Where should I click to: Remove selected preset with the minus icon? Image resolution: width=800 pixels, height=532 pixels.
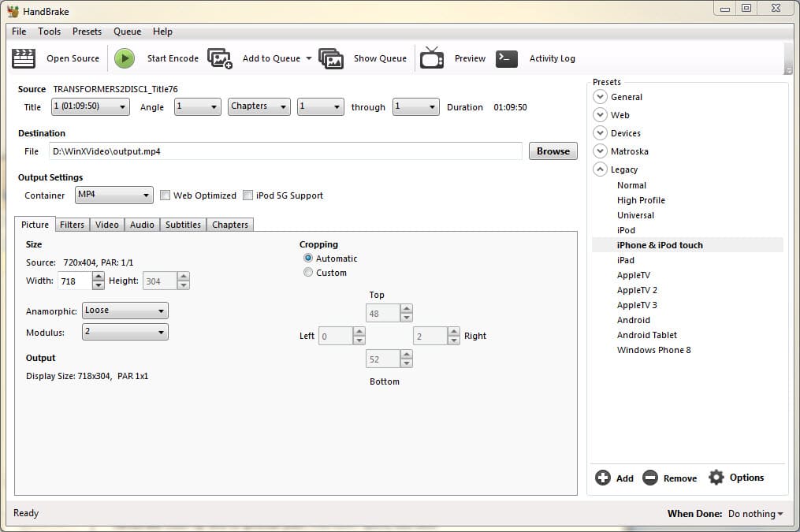[650, 478]
